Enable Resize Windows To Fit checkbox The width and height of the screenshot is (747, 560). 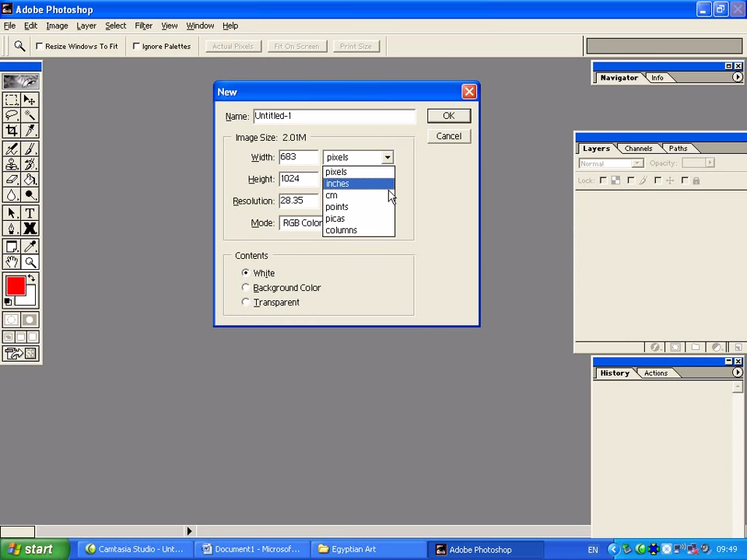(x=40, y=46)
